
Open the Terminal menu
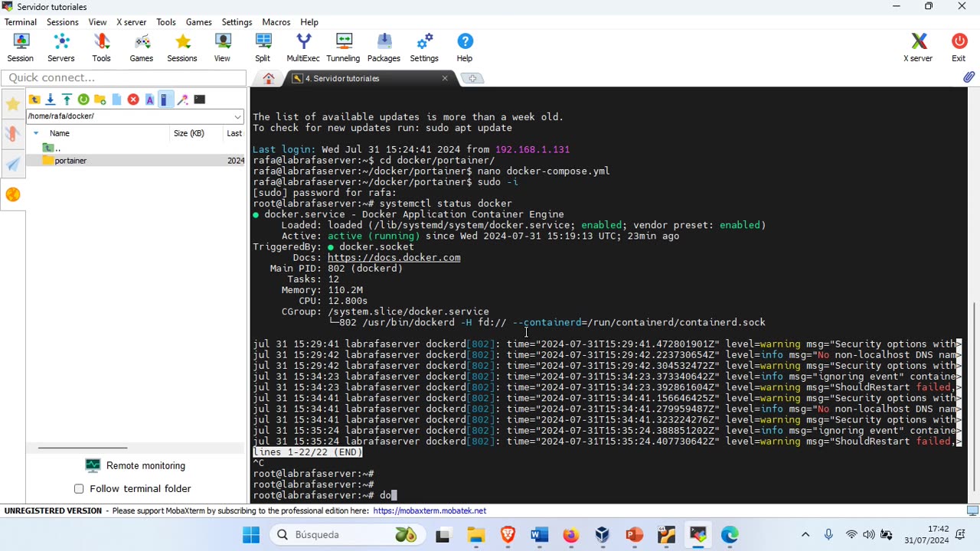click(21, 22)
